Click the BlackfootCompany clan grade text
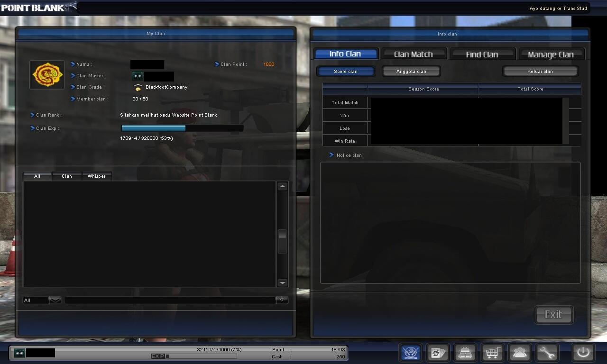 166,87
